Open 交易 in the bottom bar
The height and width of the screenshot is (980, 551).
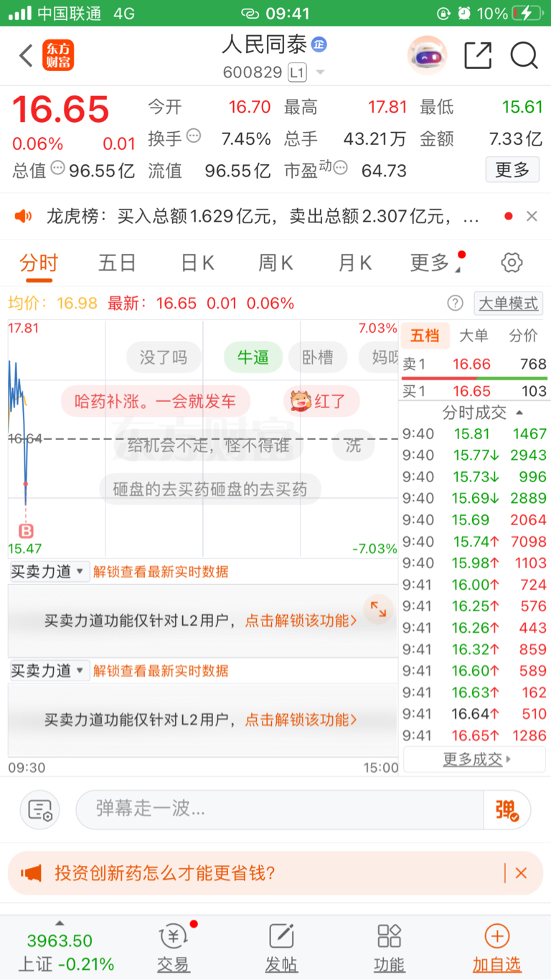tap(174, 948)
